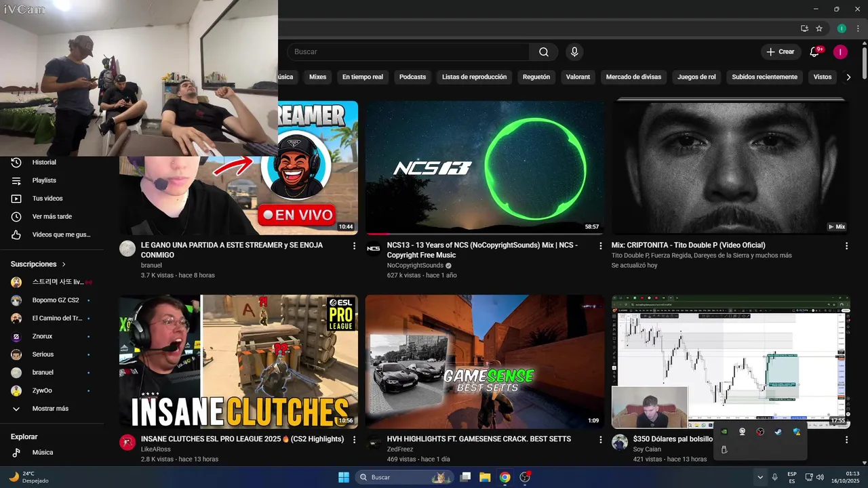
Task: Open ESP language selector in taskbar
Action: 792,477
